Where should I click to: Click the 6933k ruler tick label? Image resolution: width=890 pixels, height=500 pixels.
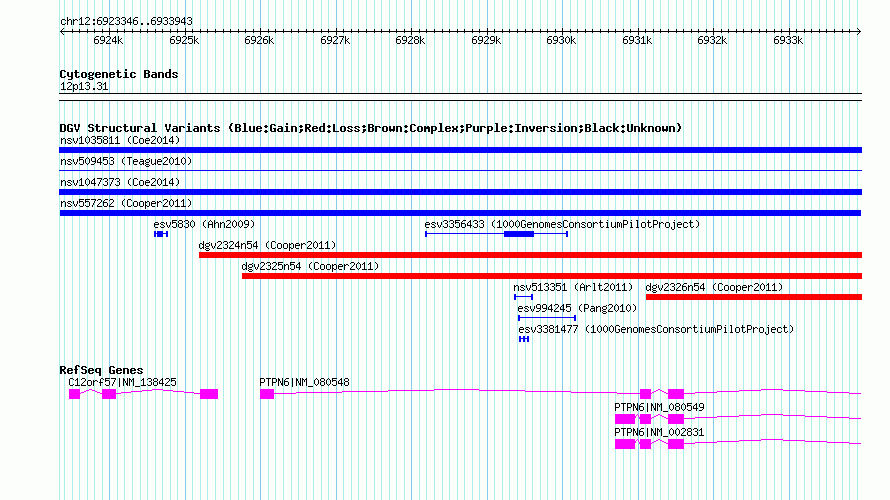pyautogui.click(x=788, y=40)
